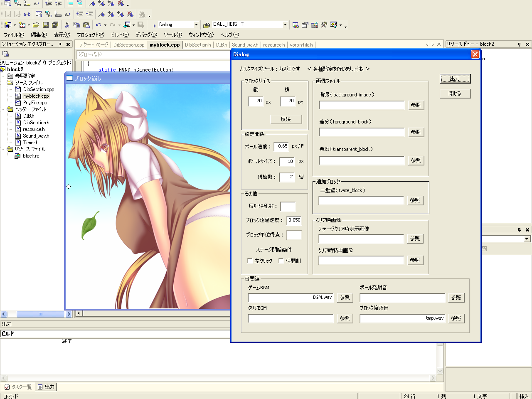The height and width of the screenshot is (399, 532).
Task: Click the 出力 button in Dialog
Action: (455, 79)
